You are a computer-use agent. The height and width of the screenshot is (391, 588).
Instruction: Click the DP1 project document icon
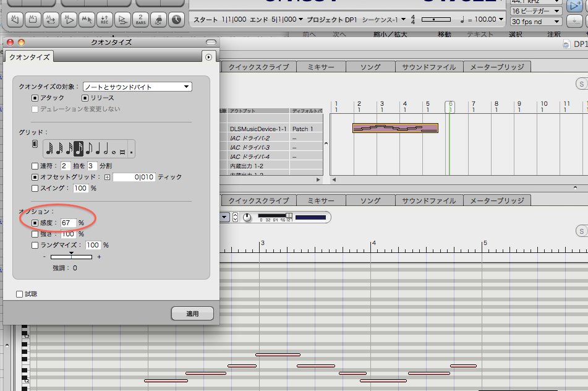tap(566, 45)
